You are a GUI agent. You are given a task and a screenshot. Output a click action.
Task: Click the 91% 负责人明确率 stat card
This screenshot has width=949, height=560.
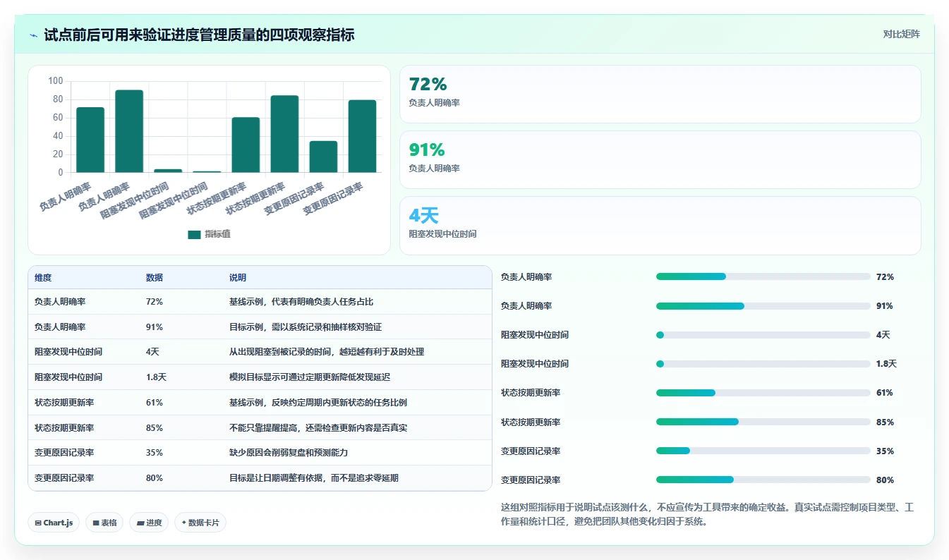pos(660,159)
